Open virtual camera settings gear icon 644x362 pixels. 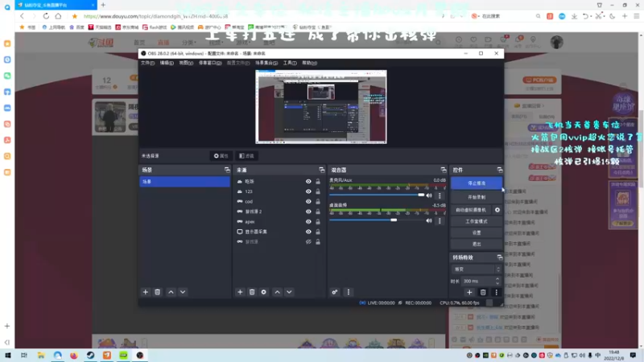click(497, 210)
